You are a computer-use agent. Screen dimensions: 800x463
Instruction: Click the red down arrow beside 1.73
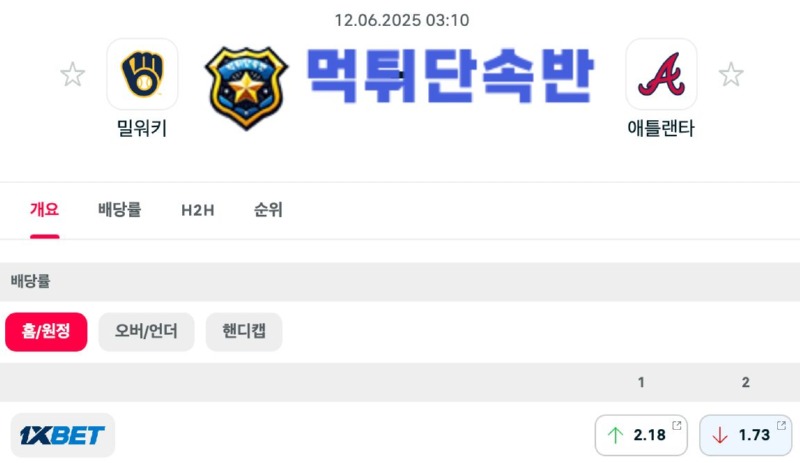(719, 435)
